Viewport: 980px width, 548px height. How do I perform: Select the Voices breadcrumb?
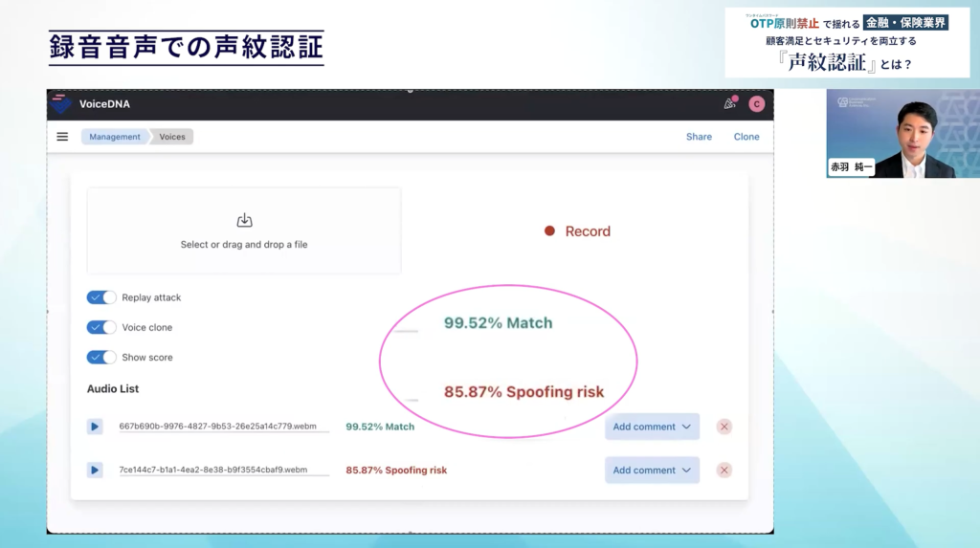tap(172, 137)
